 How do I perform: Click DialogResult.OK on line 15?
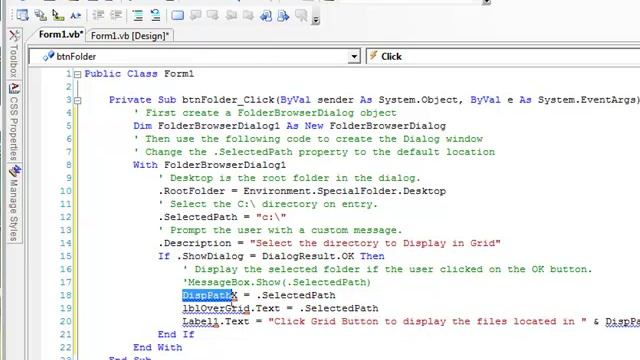pos(308,256)
